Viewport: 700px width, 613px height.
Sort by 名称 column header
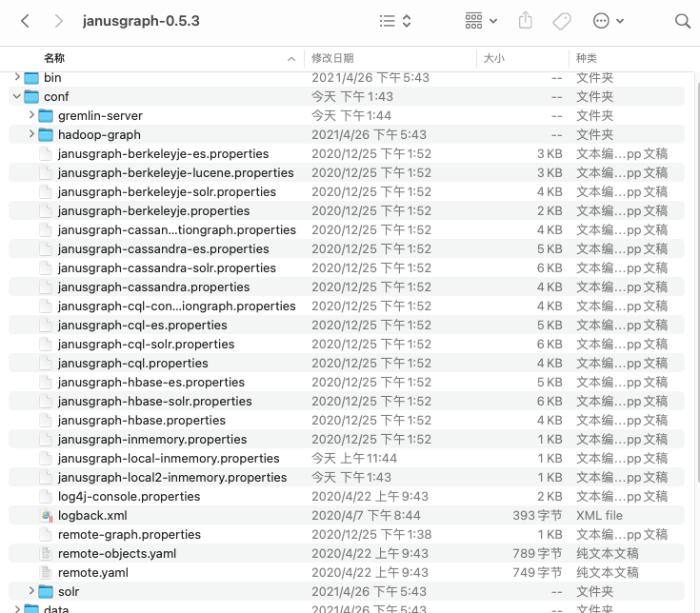tap(54, 58)
